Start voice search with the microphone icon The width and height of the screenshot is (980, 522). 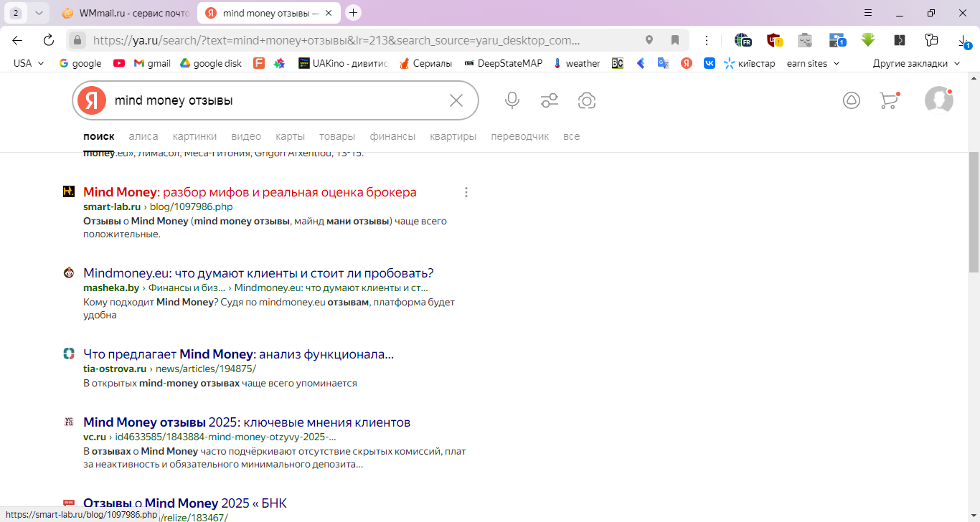click(x=512, y=100)
